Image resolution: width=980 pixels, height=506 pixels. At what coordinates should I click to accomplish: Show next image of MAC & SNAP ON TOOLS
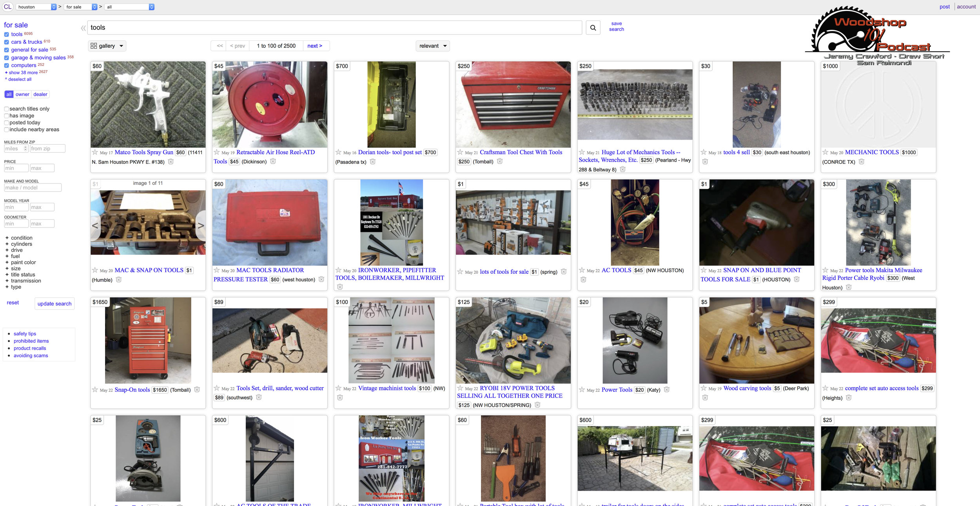click(201, 226)
